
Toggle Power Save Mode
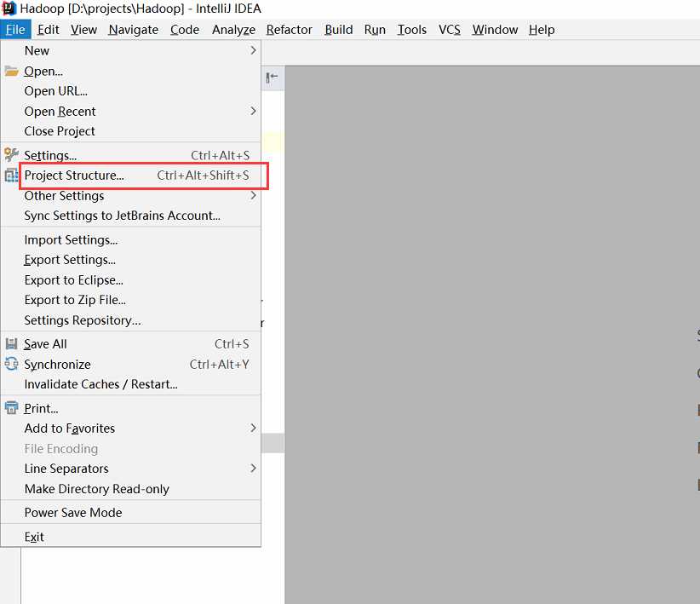(x=131, y=512)
